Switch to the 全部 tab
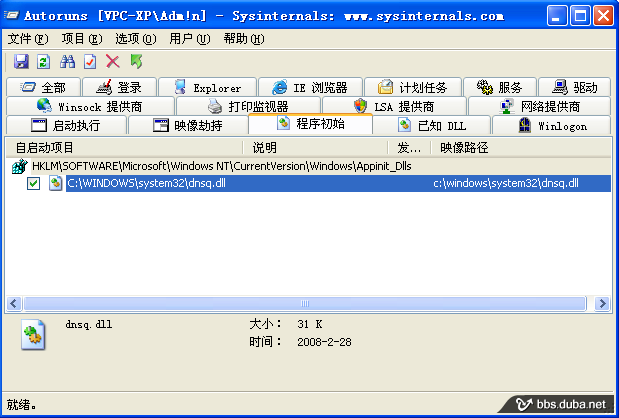 (43, 87)
